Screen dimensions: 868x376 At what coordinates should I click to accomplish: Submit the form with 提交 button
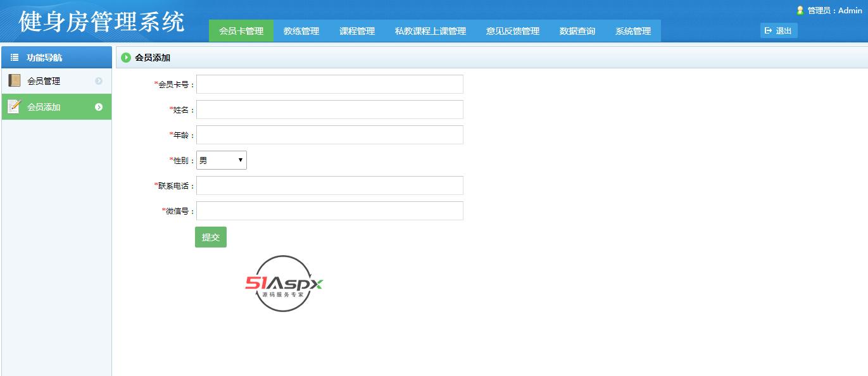[211, 237]
